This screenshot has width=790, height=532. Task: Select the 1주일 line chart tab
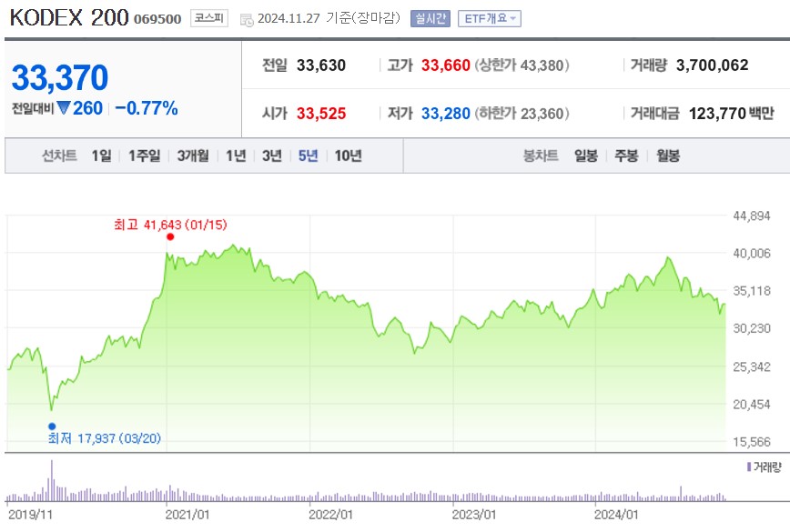[144, 156]
